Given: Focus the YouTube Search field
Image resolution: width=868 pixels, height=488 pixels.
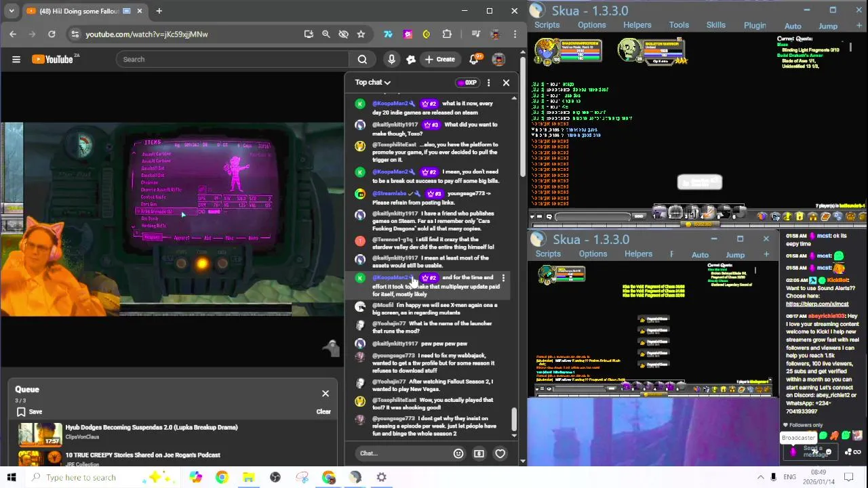Looking at the screenshot, I should pyautogui.click(x=232, y=59).
